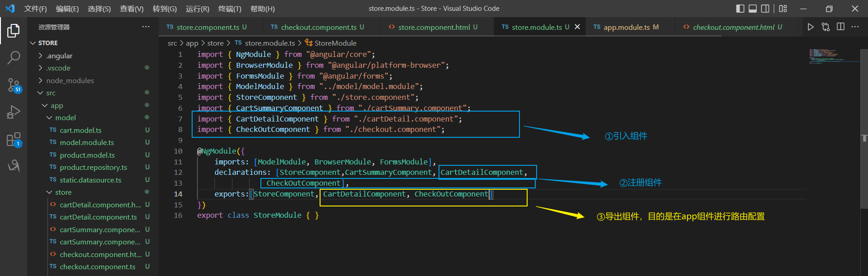Click HTML icon of cartDetail.component.html file
Image resolution: width=868 pixels, height=276 pixels.
(x=53, y=205)
